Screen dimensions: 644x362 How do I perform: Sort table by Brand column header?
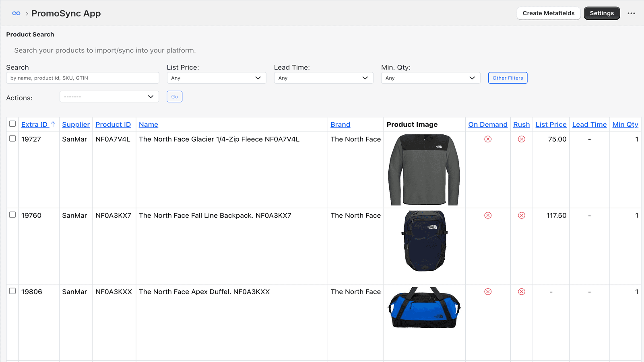point(340,125)
